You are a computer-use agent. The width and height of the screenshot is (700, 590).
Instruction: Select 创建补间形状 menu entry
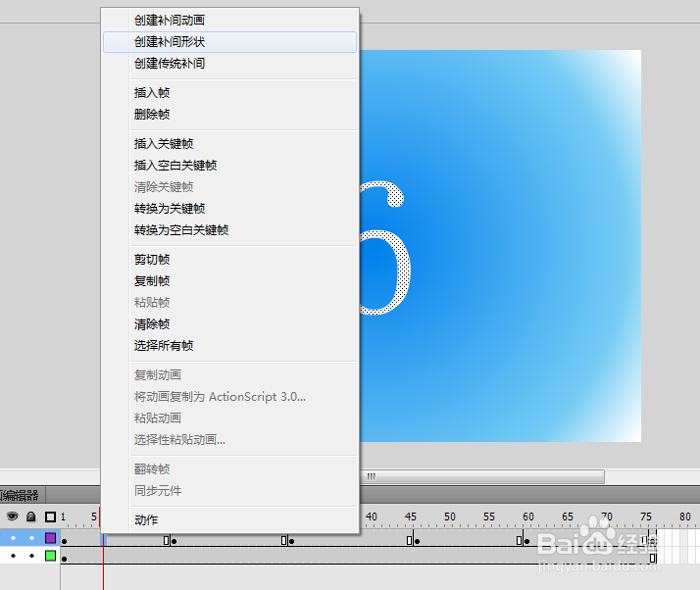point(230,42)
